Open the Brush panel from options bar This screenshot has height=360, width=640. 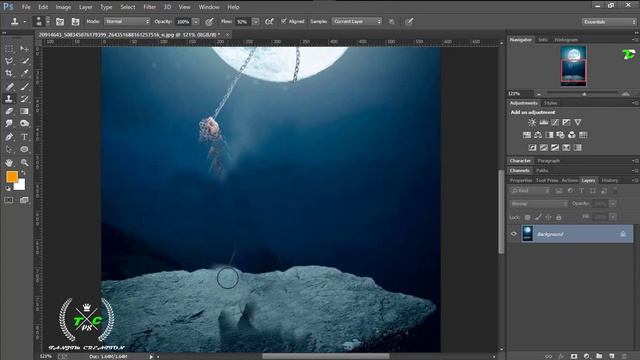[x=60, y=22]
